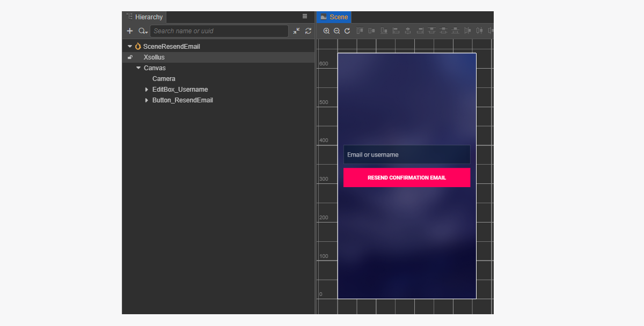This screenshot has width=644, height=326.
Task: Zoom in the Scene view
Action: pyautogui.click(x=326, y=31)
